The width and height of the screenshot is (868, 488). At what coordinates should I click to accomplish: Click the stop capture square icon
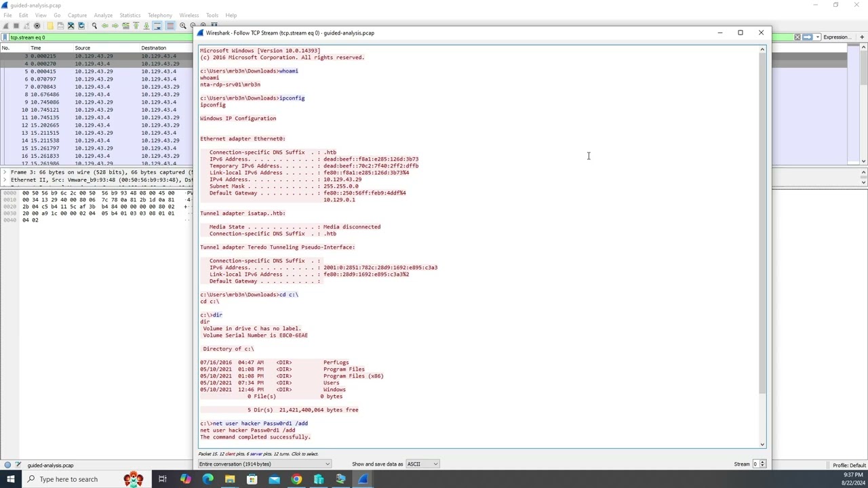coord(16,26)
